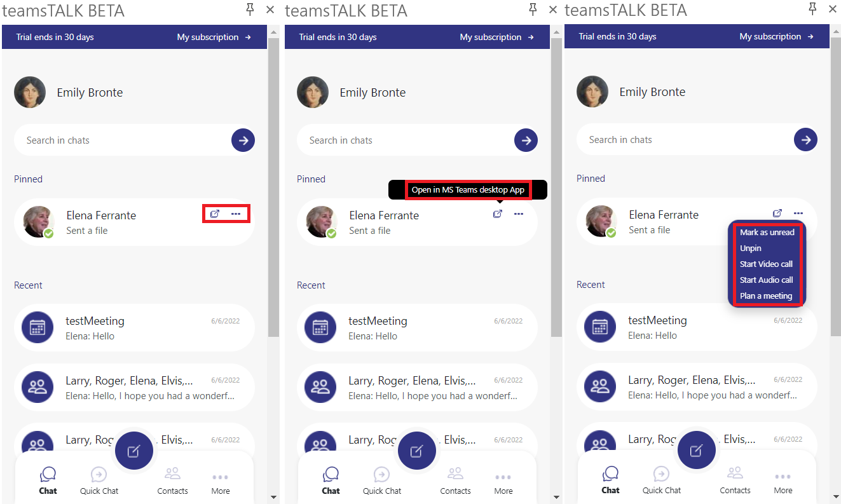
Task: Open Contacts in the middle panel's bottom bar
Action: point(455,481)
